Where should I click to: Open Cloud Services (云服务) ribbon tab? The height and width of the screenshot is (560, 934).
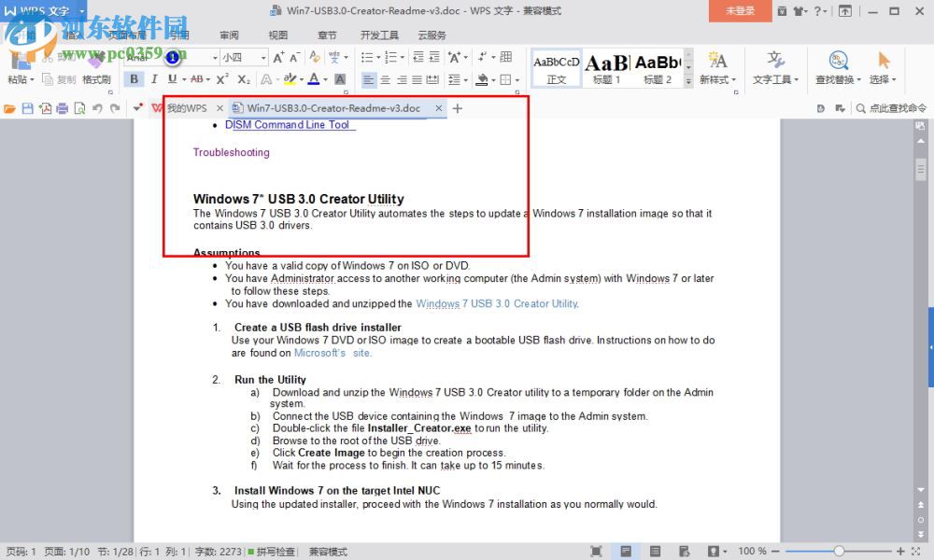click(x=432, y=35)
